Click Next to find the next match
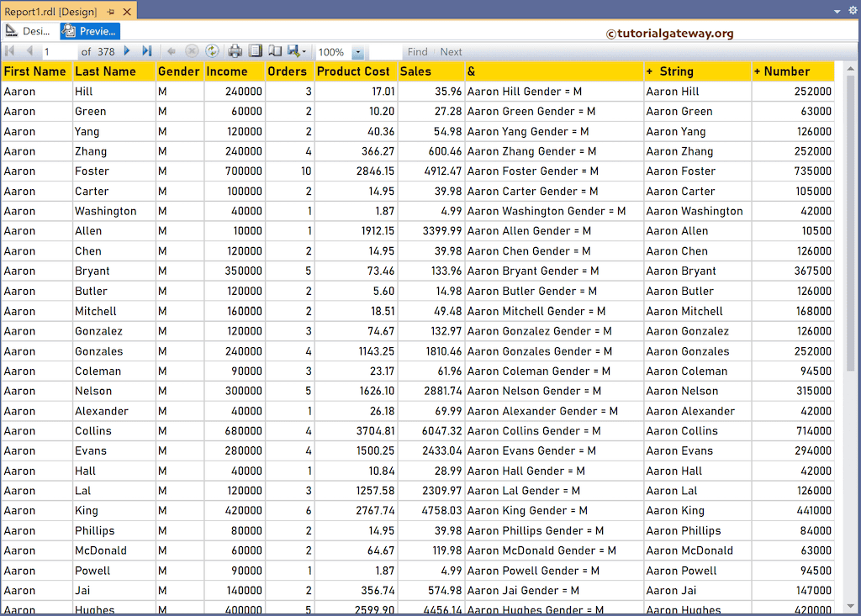The width and height of the screenshot is (861, 616). tap(452, 51)
